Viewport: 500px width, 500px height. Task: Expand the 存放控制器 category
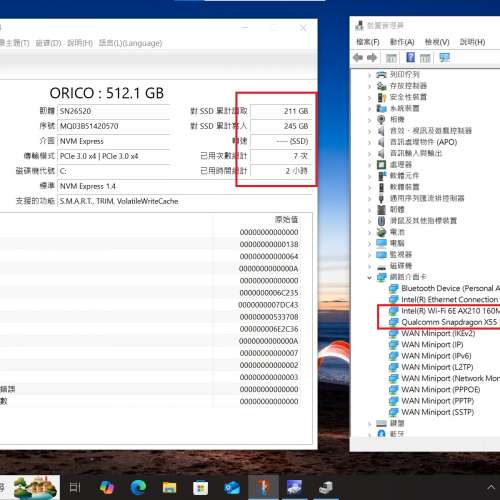click(369, 86)
